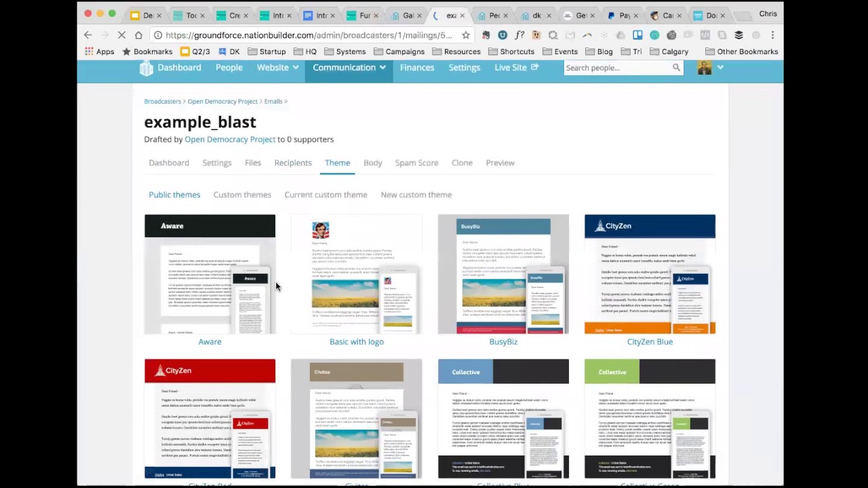Select the Civitas theme thumbnail
868x488 pixels.
coord(356,418)
